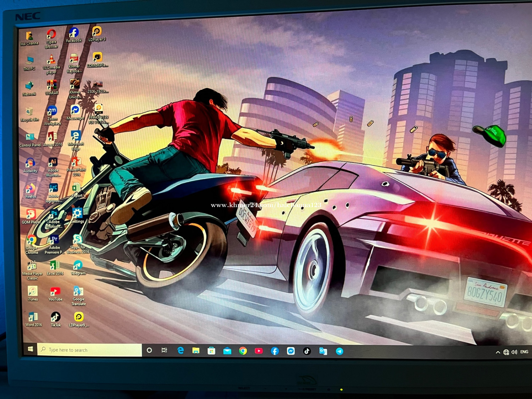Image resolution: width=532 pixels, height=399 pixels.
Task: Launch Edge from the taskbar
Action: (x=181, y=350)
